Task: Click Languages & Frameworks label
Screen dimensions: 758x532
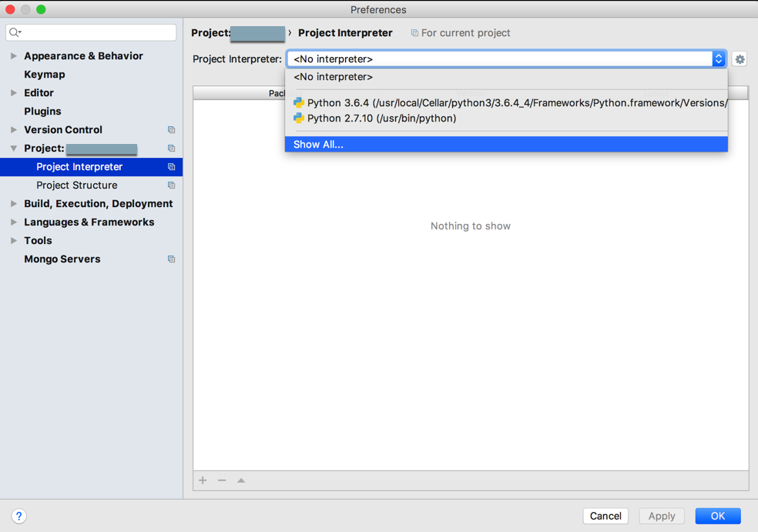Action: coord(89,222)
